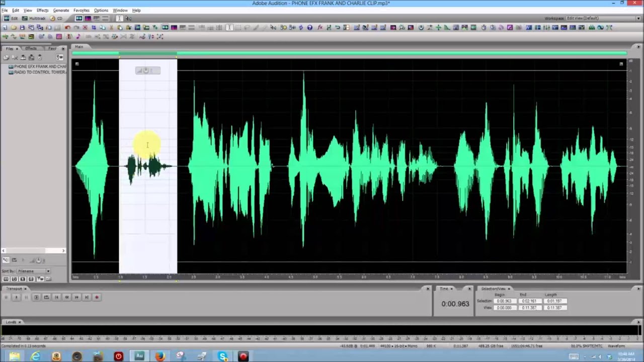Open File Explorer from taskbar
The image size is (644, 362).
coord(14,356)
